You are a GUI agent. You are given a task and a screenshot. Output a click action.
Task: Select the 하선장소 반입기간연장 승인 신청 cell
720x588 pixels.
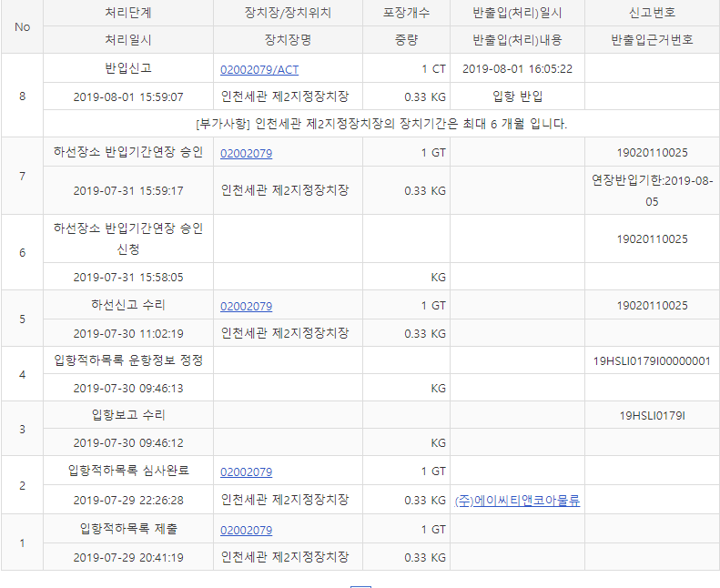[x=127, y=239]
